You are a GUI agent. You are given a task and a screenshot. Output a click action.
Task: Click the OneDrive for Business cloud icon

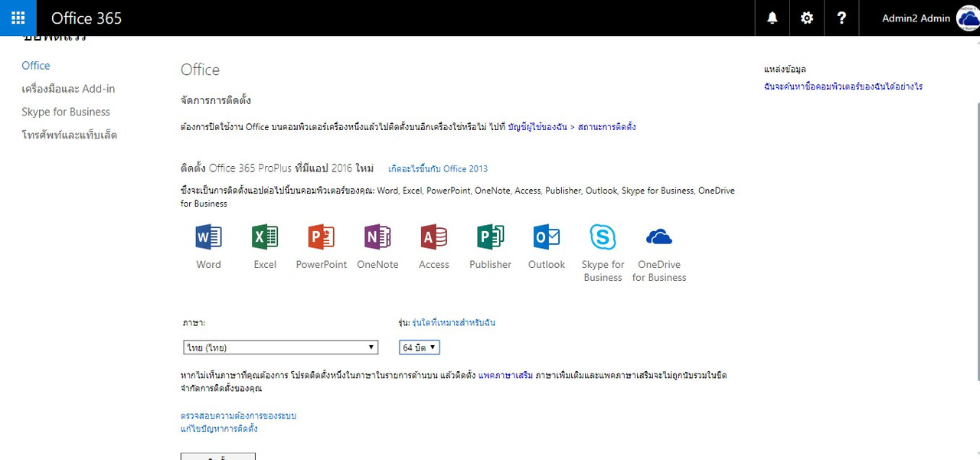click(659, 238)
